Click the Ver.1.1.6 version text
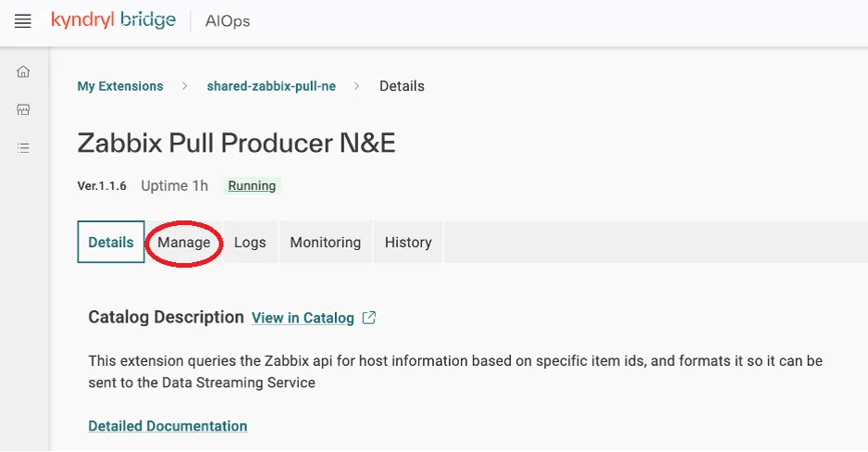The height and width of the screenshot is (452, 868). click(x=102, y=186)
